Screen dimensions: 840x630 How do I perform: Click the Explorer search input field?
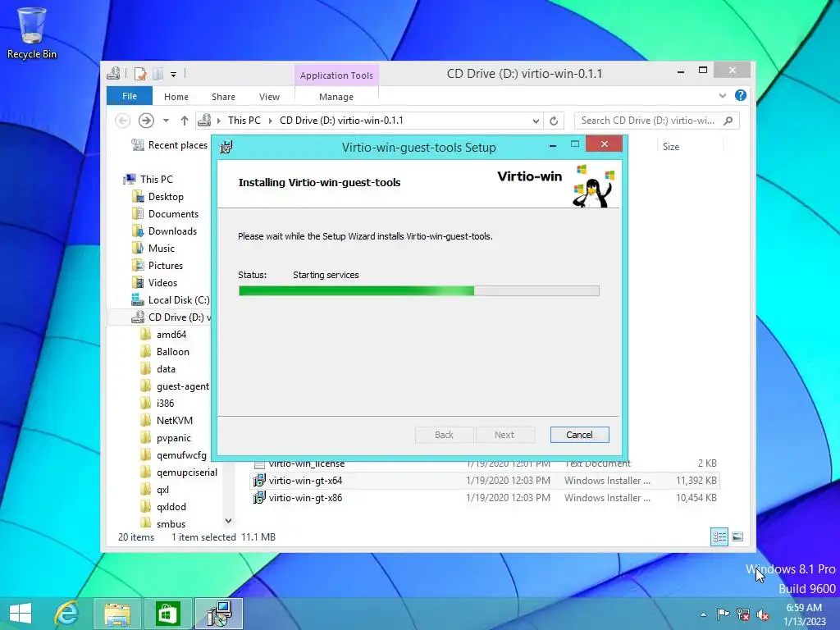click(x=648, y=121)
